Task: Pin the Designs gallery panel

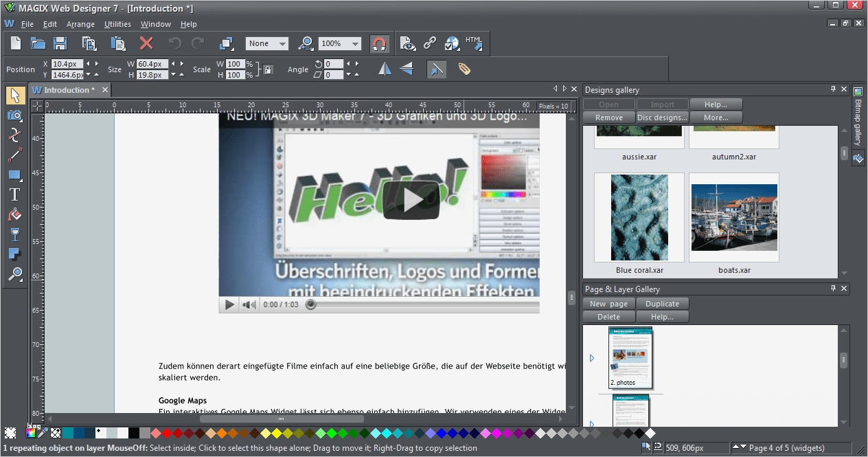Action: (834, 89)
